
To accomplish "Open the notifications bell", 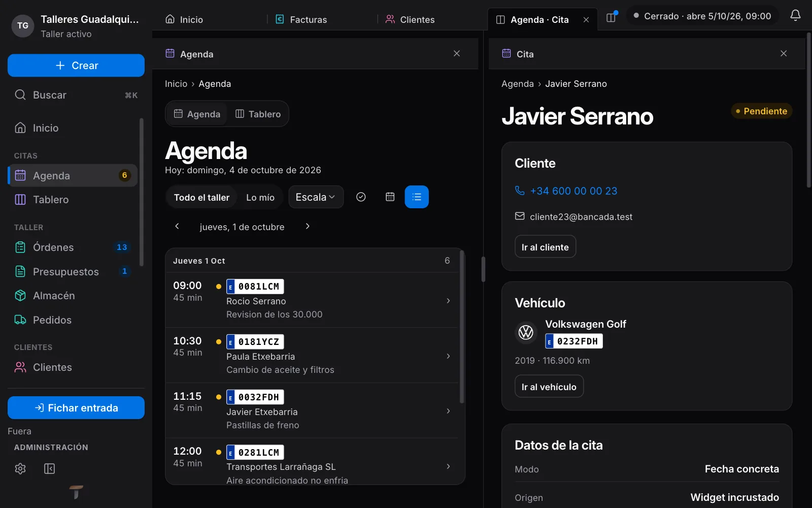I will (795, 16).
